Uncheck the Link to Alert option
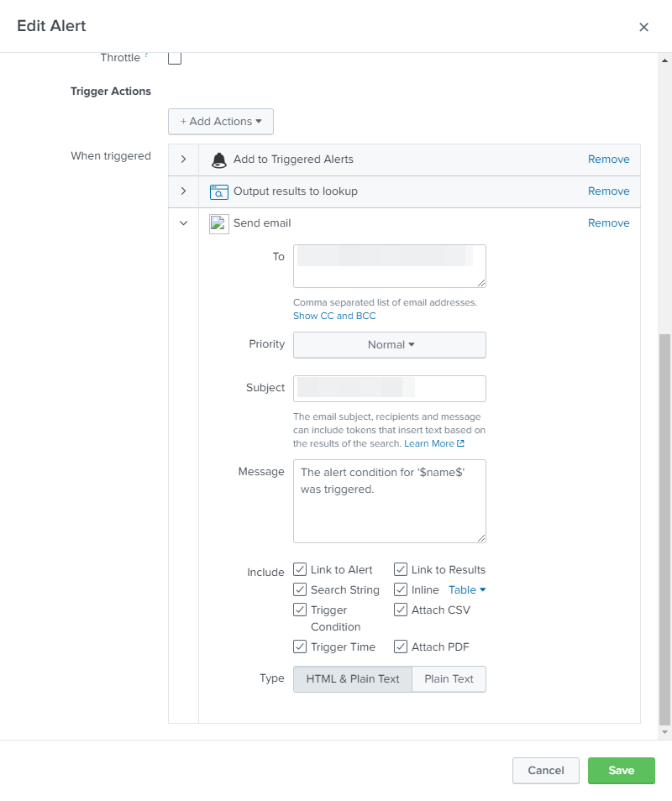Image resolution: width=672 pixels, height=801 pixels. click(x=300, y=570)
